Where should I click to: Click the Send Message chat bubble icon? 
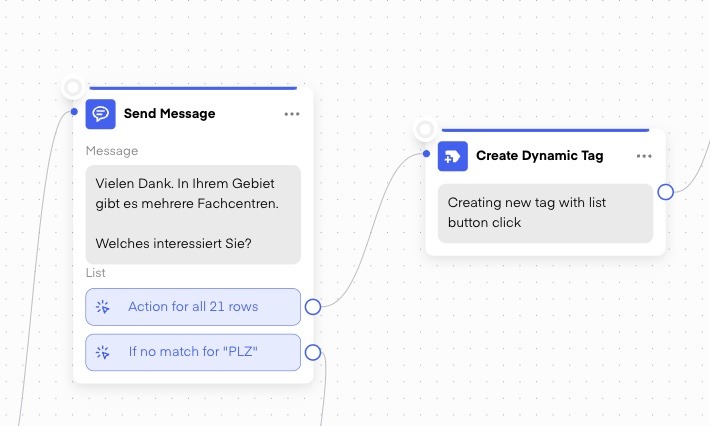(x=100, y=114)
